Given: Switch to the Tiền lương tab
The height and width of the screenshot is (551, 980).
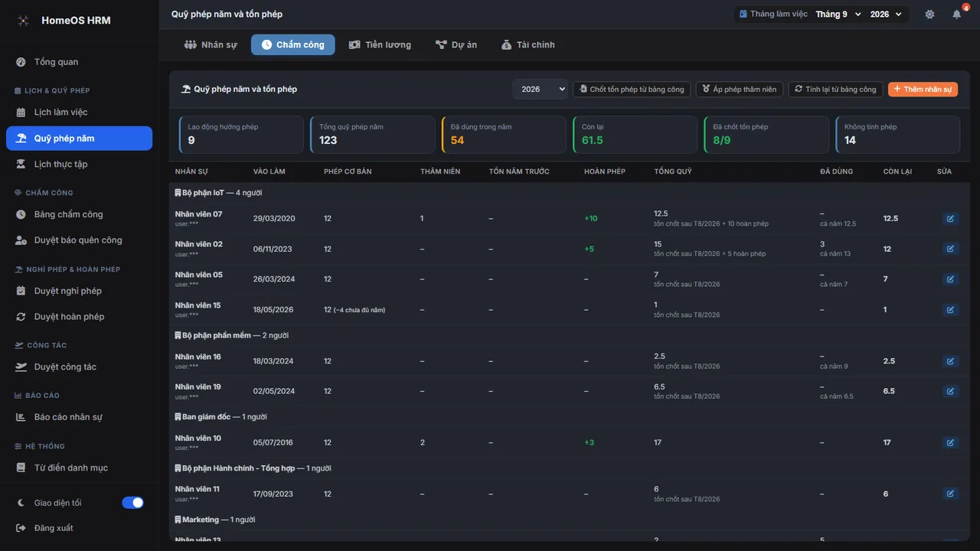Looking at the screenshot, I should (380, 45).
